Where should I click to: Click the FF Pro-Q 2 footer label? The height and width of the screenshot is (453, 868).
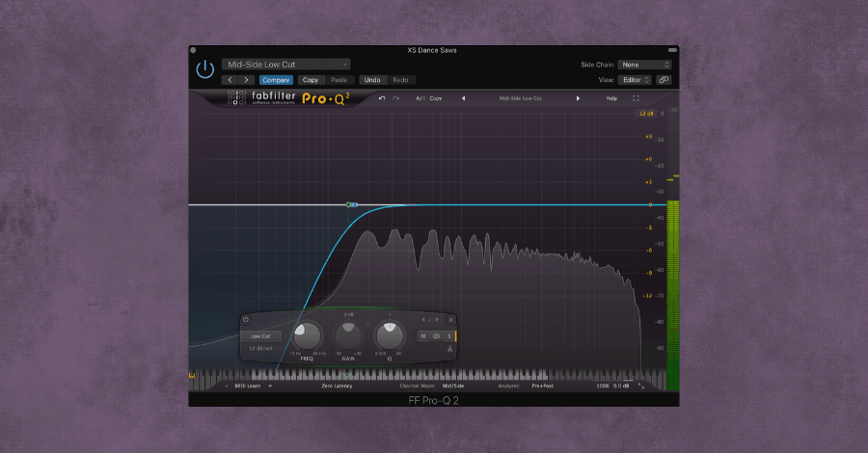click(x=433, y=400)
